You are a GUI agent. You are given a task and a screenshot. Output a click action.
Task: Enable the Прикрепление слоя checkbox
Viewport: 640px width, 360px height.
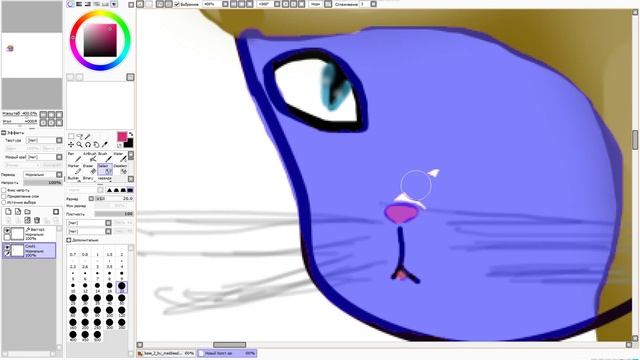(4, 196)
